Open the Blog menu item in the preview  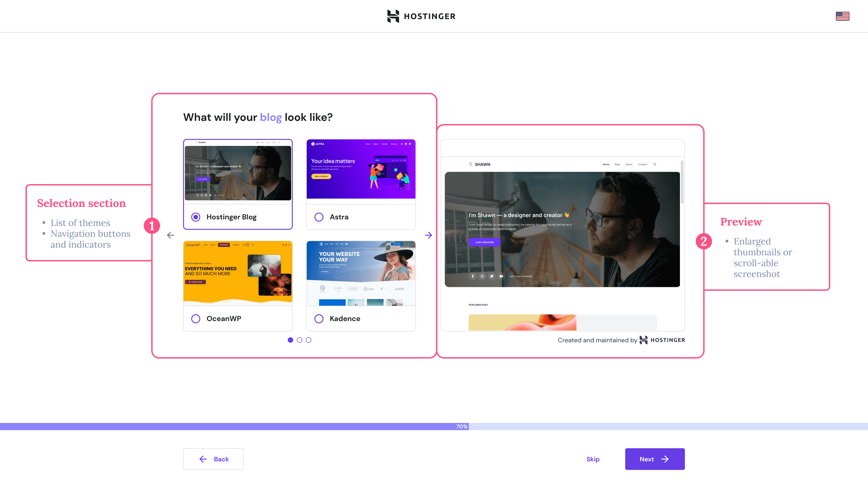click(617, 164)
